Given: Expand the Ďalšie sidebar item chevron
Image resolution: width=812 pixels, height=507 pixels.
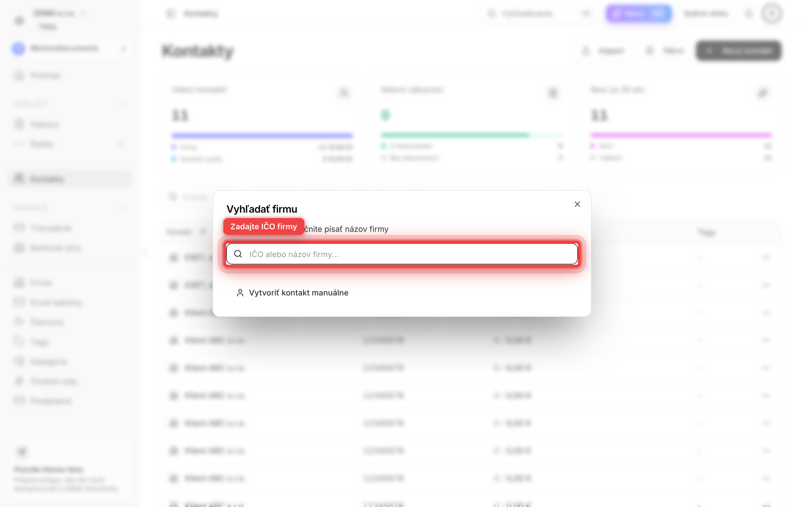Looking at the screenshot, I should [122, 144].
